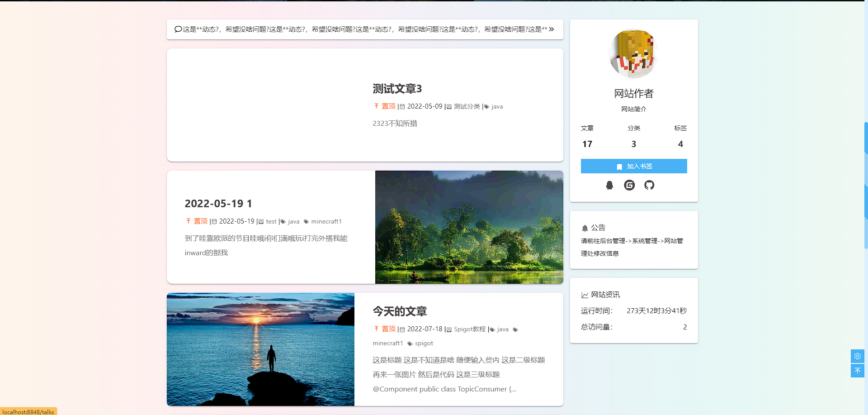Click the speech bubble icon in talks bar
Viewport: 868px width, 415px height.
point(178,29)
